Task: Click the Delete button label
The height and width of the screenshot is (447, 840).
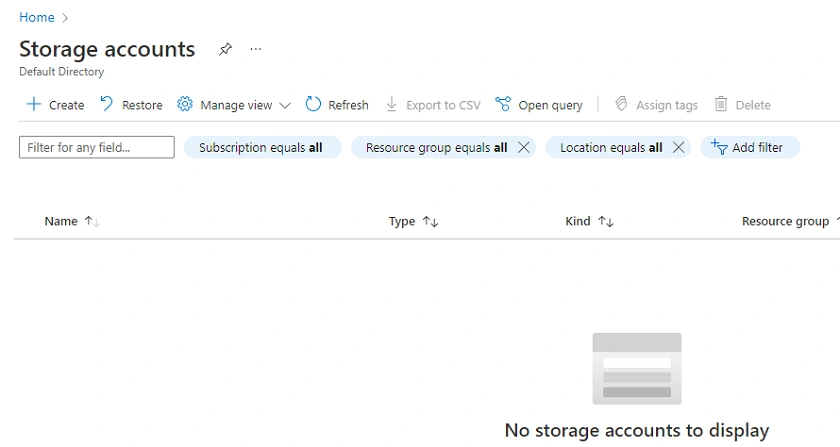Action: point(753,105)
